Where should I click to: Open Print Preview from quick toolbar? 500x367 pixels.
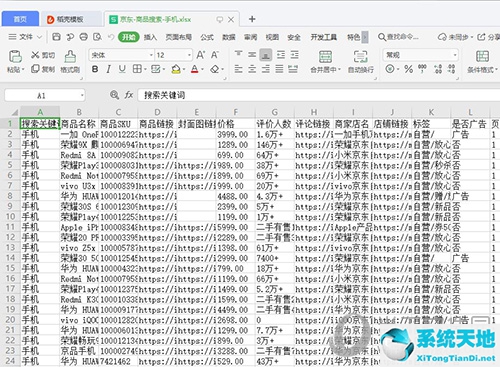click(x=97, y=37)
